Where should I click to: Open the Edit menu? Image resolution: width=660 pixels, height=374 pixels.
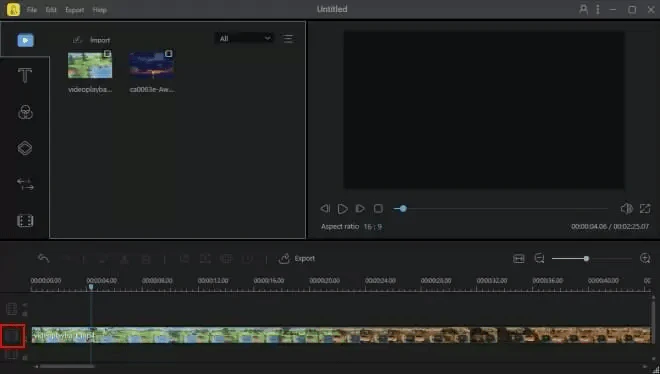(x=51, y=10)
